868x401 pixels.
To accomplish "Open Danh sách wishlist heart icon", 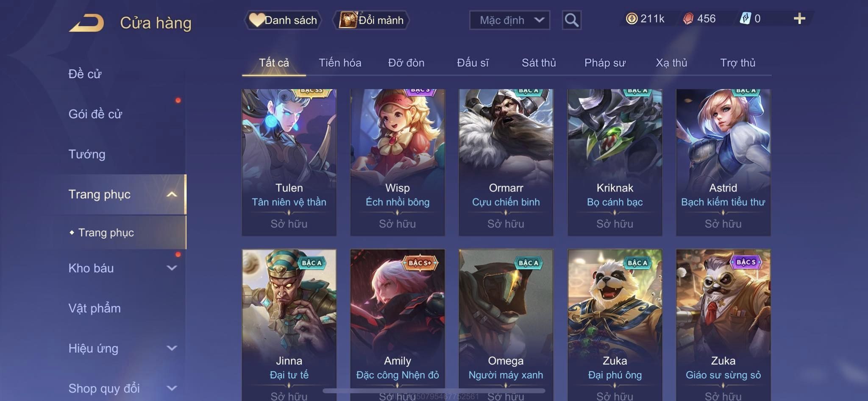I will pos(256,20).
